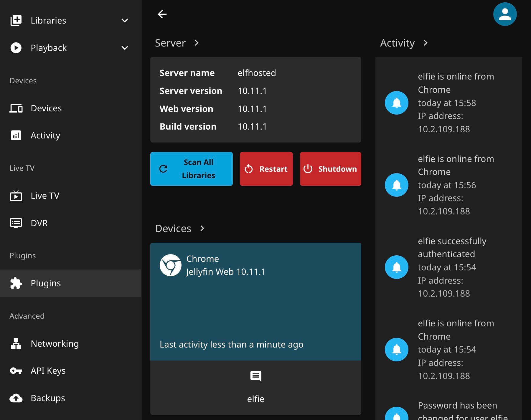
Task: Select Networking in the sidebar menu
Action: point(70,343)
